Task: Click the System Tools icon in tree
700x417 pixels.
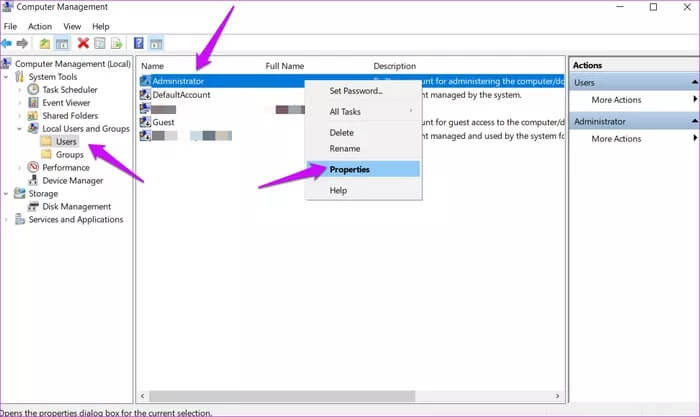Action: click(x=19, y=77)
